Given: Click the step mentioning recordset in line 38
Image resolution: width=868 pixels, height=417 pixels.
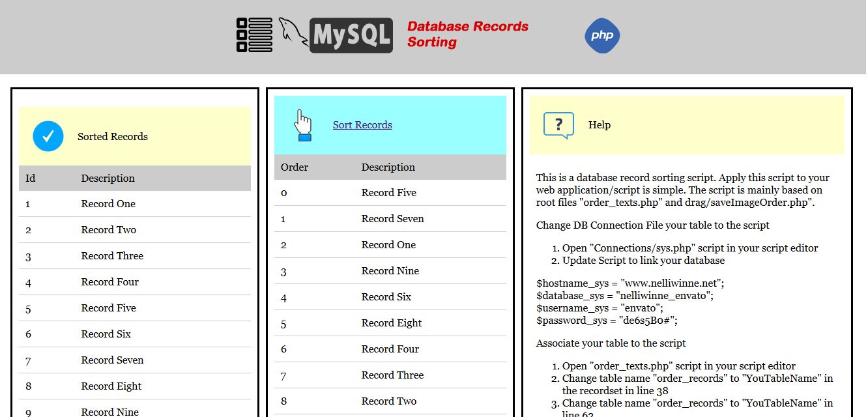Looking at the screenshot, I should point(697,384).
